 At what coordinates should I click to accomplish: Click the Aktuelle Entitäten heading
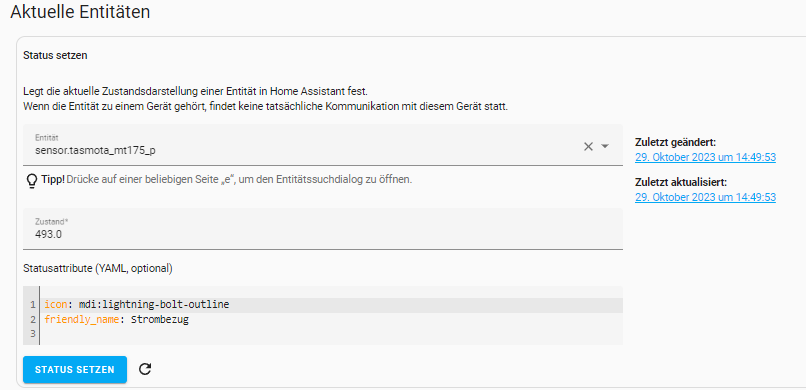tap(80, 12)
